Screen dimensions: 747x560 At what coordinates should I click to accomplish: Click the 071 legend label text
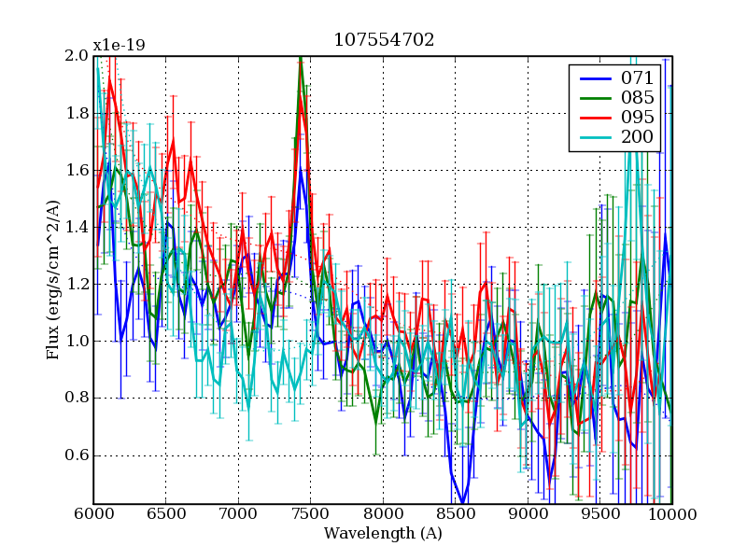[637, 77]
